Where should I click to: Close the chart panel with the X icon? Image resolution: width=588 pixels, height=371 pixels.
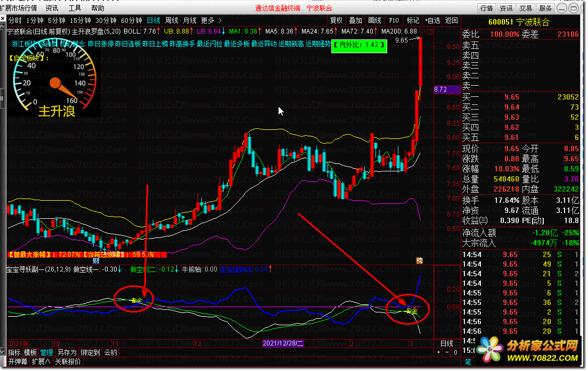pyautogui.click(x=3, y=18)
